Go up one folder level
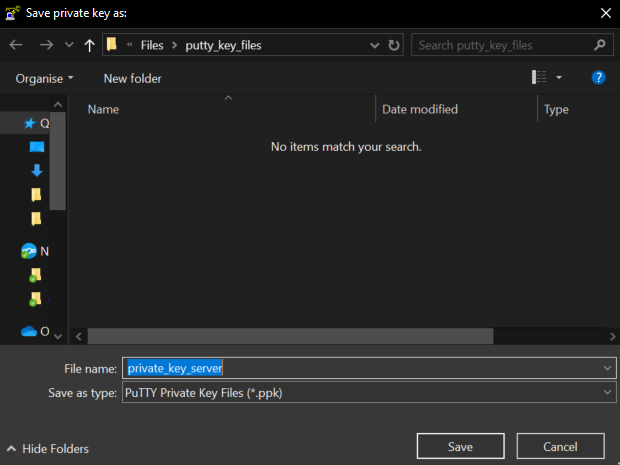The width and height of the screenshot is (620, 465). coord(90,45)
